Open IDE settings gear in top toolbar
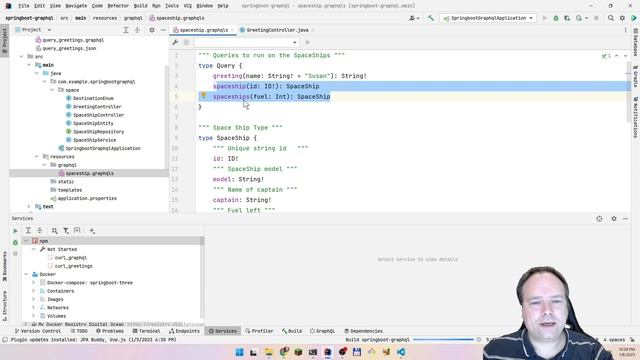Screen dimensions: 640x360 (622, 18)
